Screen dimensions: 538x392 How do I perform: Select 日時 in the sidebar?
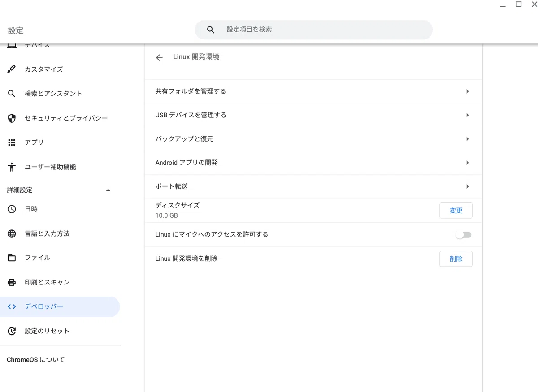click(60, 209)
